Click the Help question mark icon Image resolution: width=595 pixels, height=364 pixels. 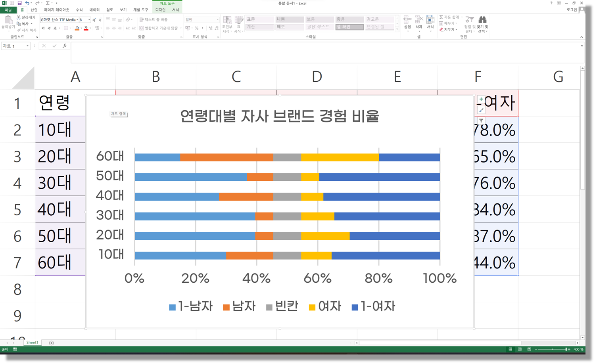click(551, 3)
